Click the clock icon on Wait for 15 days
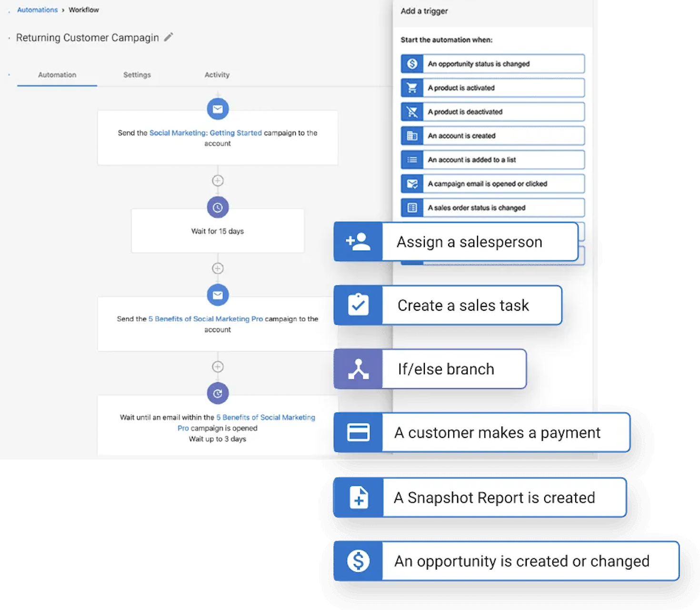The image size is (700, 610). pyautogui.click(x=218, y=207)
